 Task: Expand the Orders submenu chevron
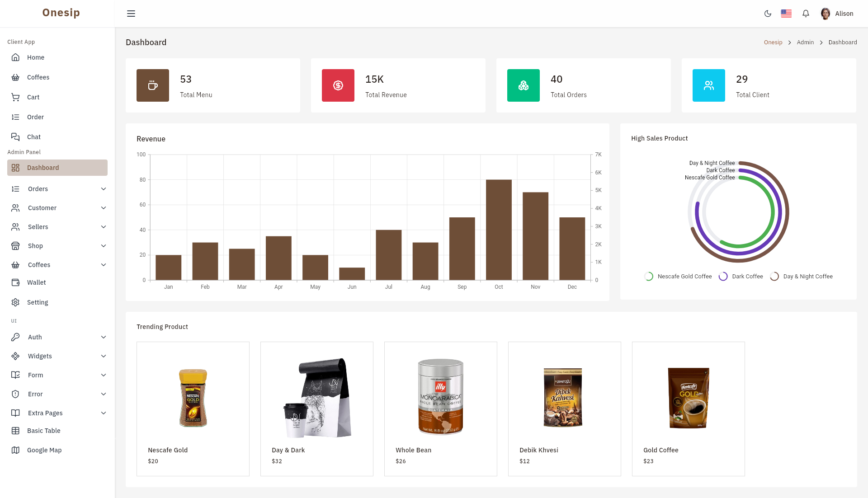pos(104,189)
